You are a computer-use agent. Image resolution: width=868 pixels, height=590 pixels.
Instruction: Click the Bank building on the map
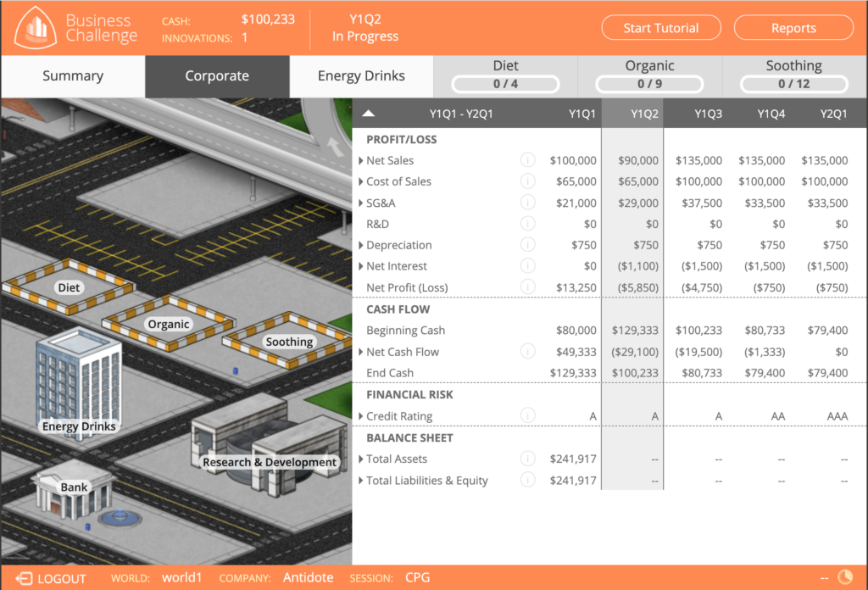tap(74, 492)
